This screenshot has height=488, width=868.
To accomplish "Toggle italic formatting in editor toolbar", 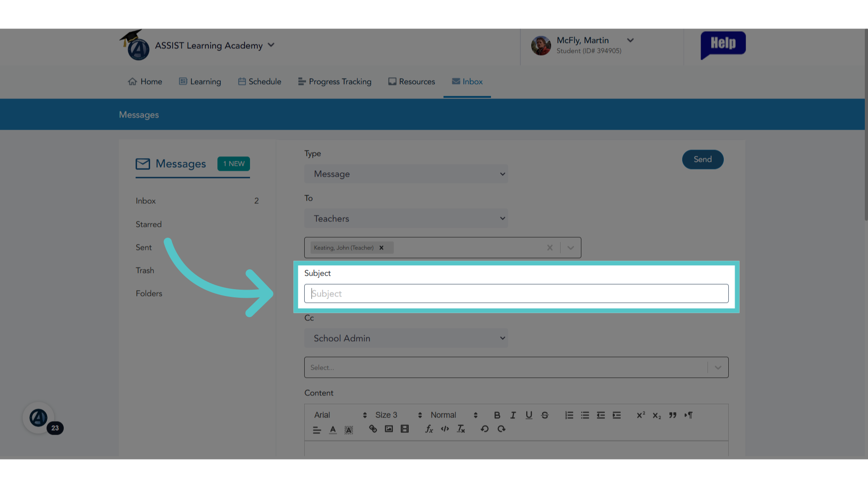I will [513, 415].
